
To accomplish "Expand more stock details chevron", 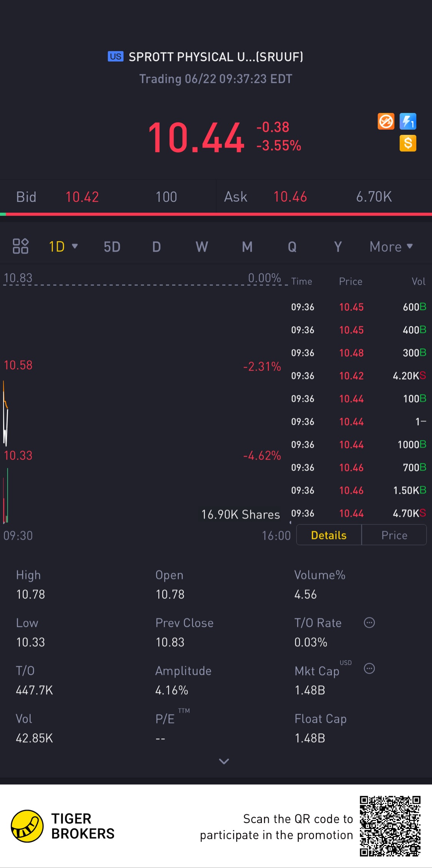I will point(224,761).
